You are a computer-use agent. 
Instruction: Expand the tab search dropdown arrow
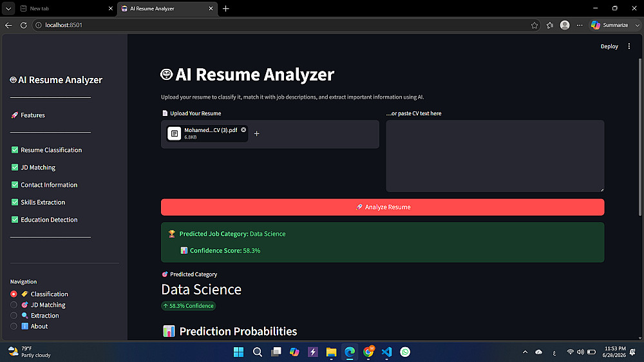coord(8,8)
